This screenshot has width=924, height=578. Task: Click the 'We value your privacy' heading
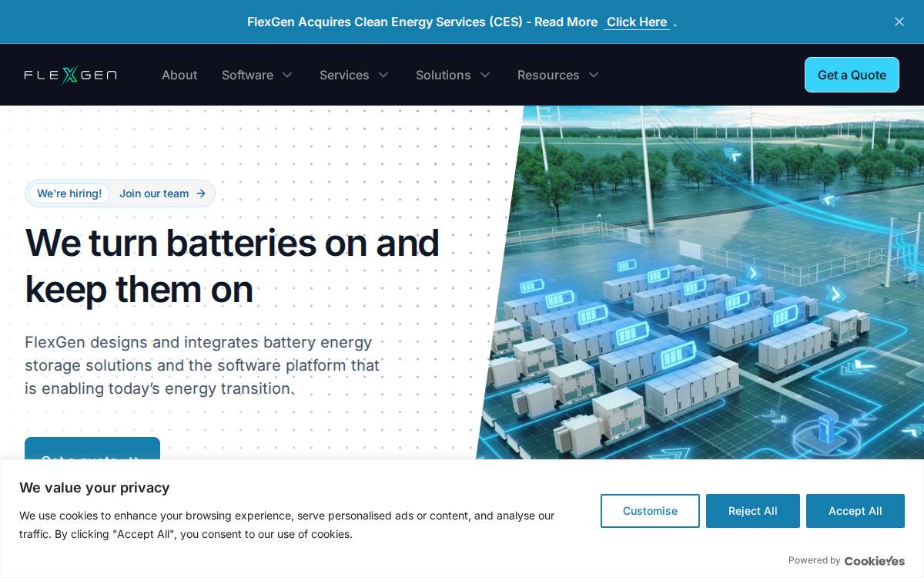click(x=95, y=487)
